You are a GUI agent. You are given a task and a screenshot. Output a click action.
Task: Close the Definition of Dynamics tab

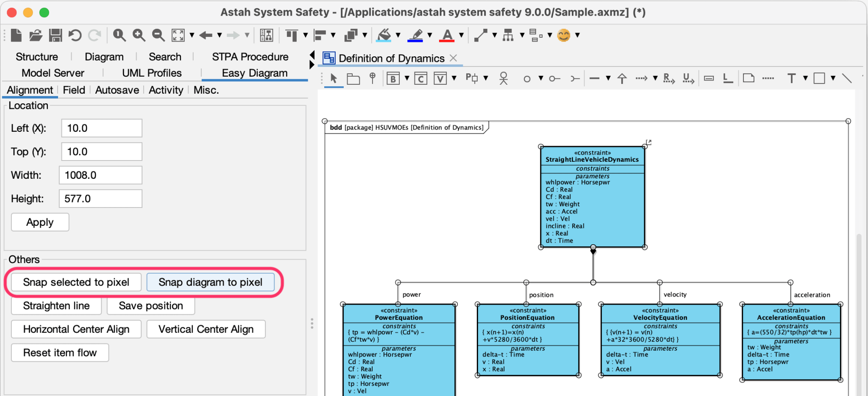453,58
